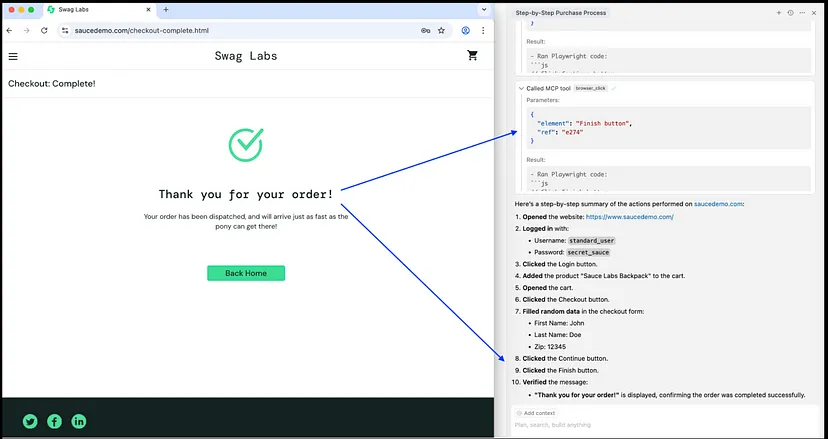This screenshot has width=828, height=439.
Task: Click the 'Opened the cart.' step
Action: click(x=548, y=288)
